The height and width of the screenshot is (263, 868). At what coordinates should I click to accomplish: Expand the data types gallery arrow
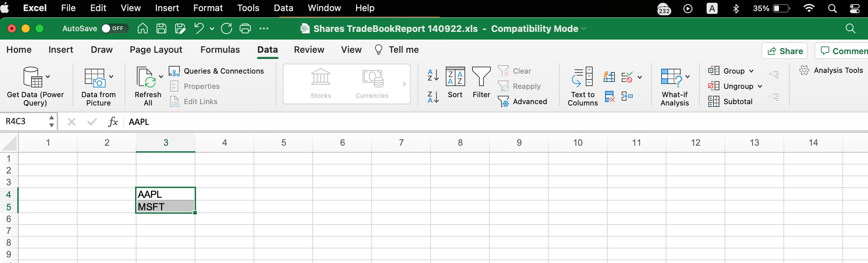click(x=404, y=84)
